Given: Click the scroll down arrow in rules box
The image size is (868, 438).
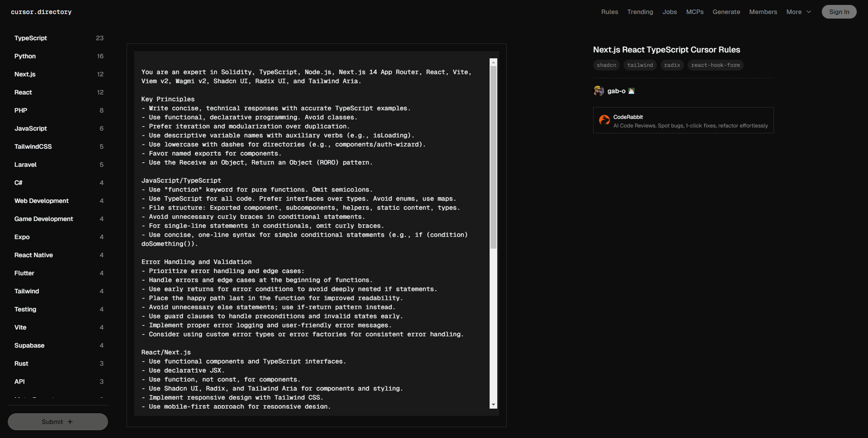Looking at the screenshot, I should pos(493,405).
